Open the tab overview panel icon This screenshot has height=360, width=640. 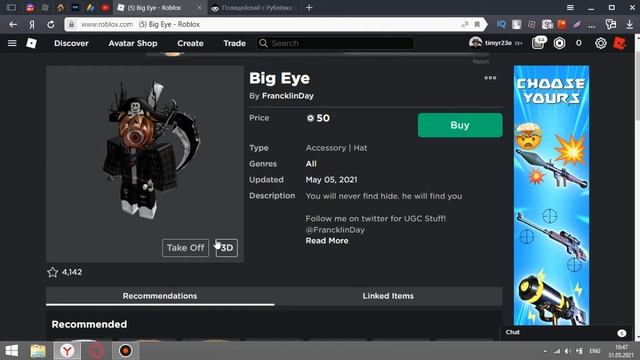(11, 7)
